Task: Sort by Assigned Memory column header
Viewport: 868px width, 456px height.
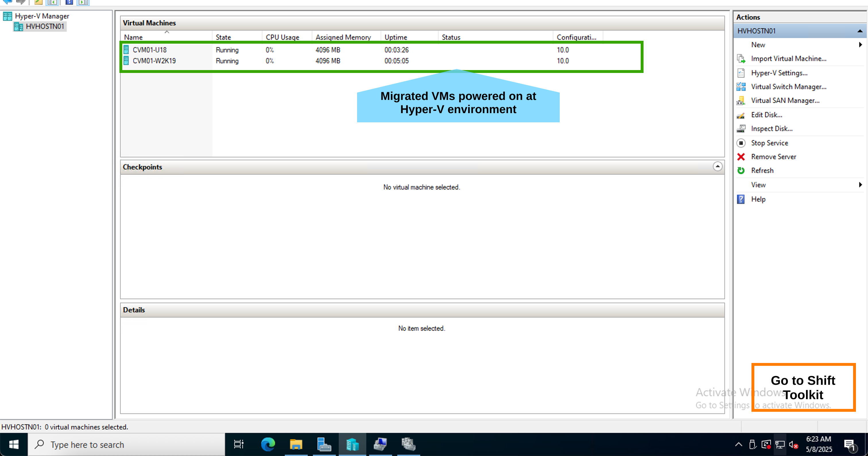Action: (346, 37)
